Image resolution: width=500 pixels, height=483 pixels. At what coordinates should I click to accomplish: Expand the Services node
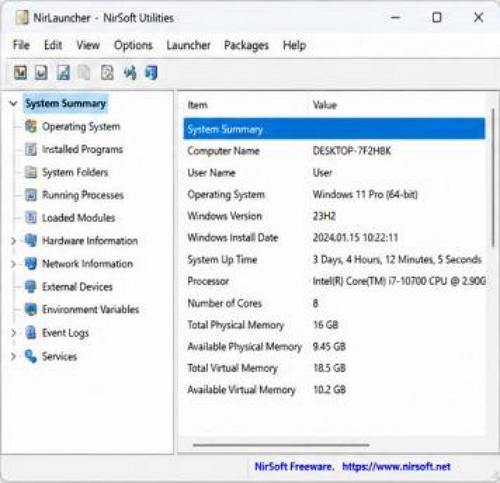tap(13, 356)
